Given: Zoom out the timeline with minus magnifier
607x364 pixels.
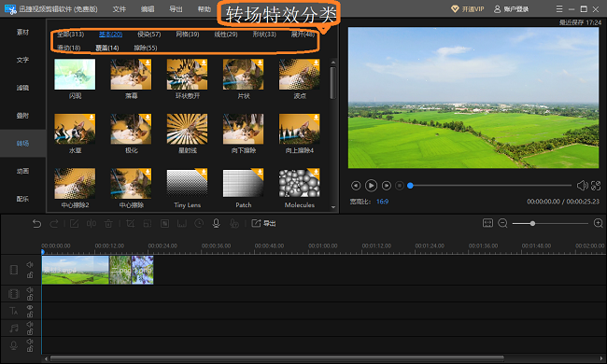Looking at the screenshot, I should 502,223.
